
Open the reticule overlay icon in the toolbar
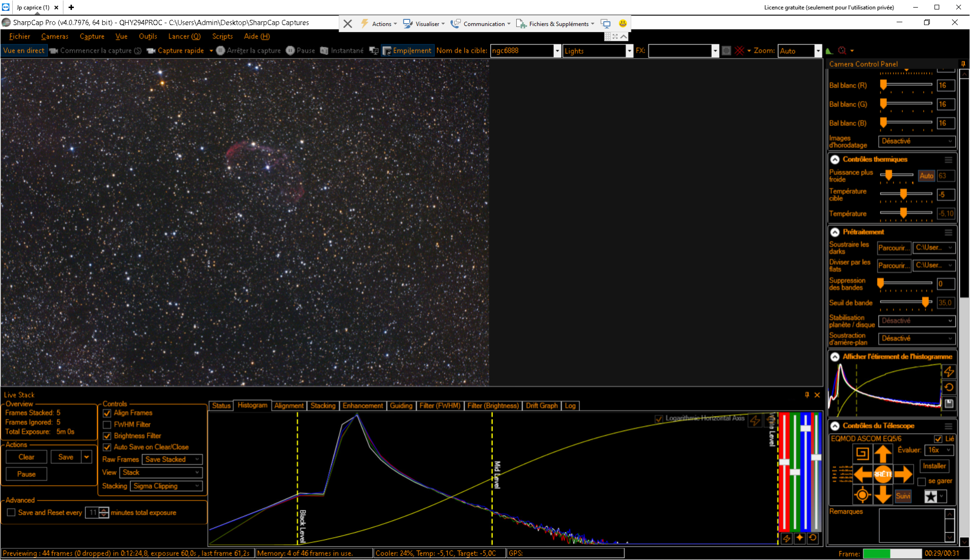(x=739, y=51)
